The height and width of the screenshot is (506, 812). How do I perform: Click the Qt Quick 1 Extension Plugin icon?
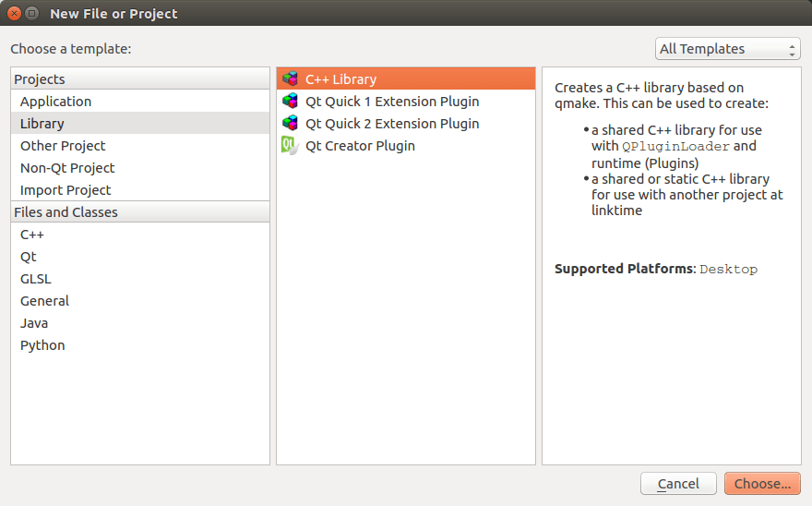click(x=290, y=101)
